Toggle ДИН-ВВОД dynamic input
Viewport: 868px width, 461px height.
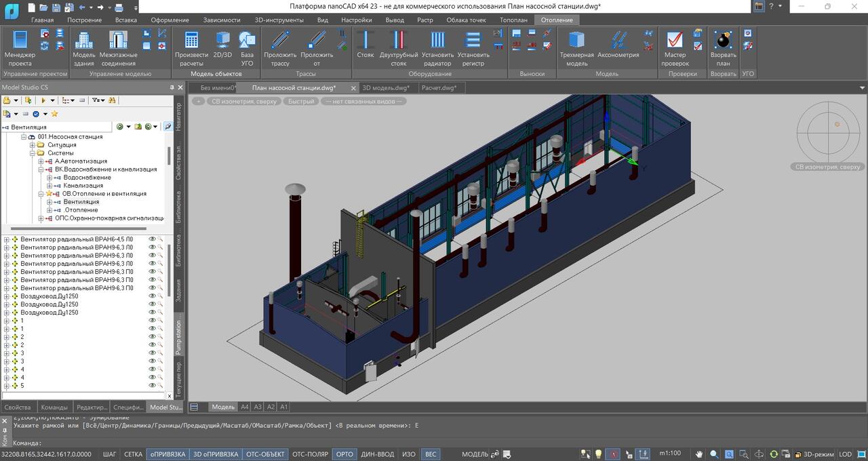tap(377, 454)
